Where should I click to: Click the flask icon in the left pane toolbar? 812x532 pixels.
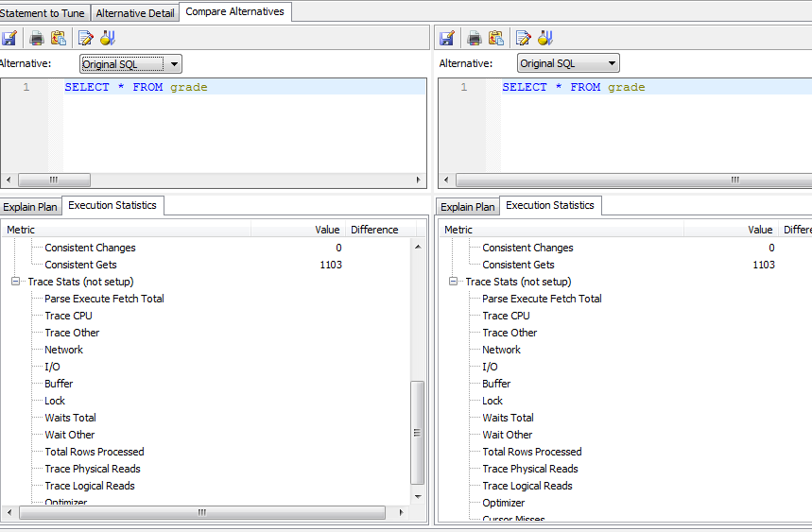tap(108, 39)
